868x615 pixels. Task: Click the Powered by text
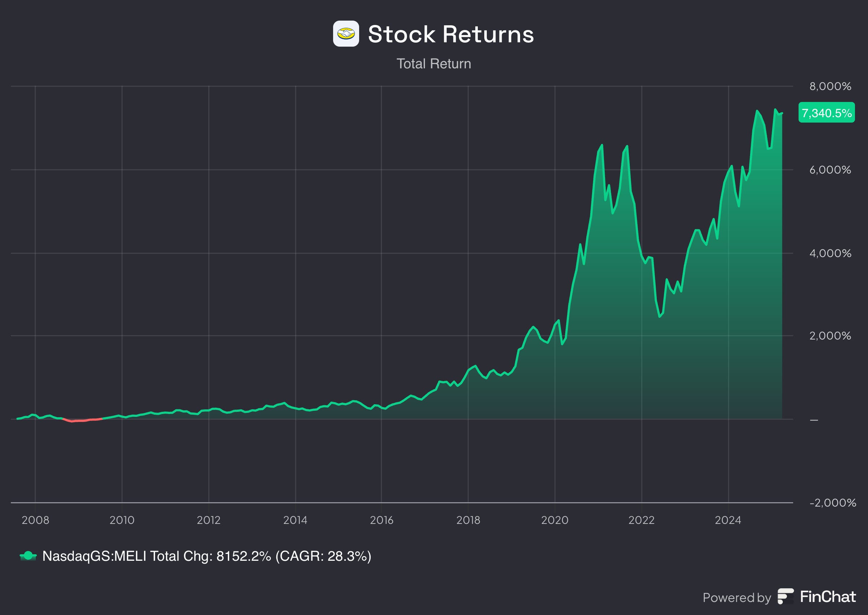click(737, 598)
